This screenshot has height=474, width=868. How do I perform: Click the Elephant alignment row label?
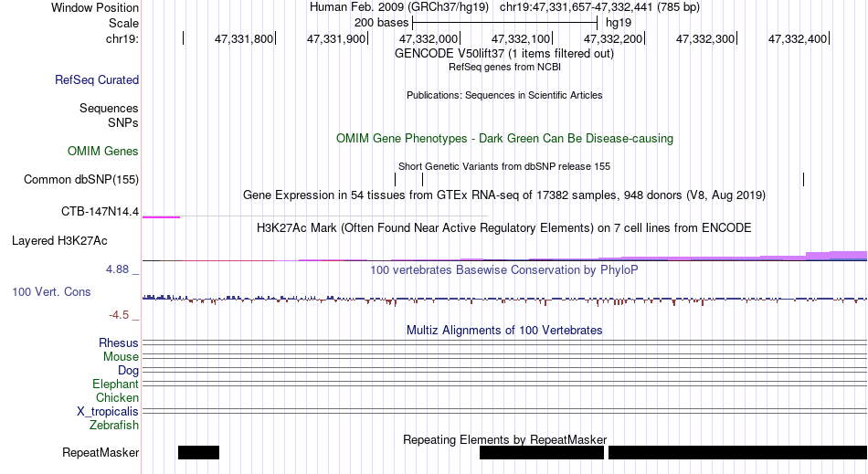click(115, 384)
